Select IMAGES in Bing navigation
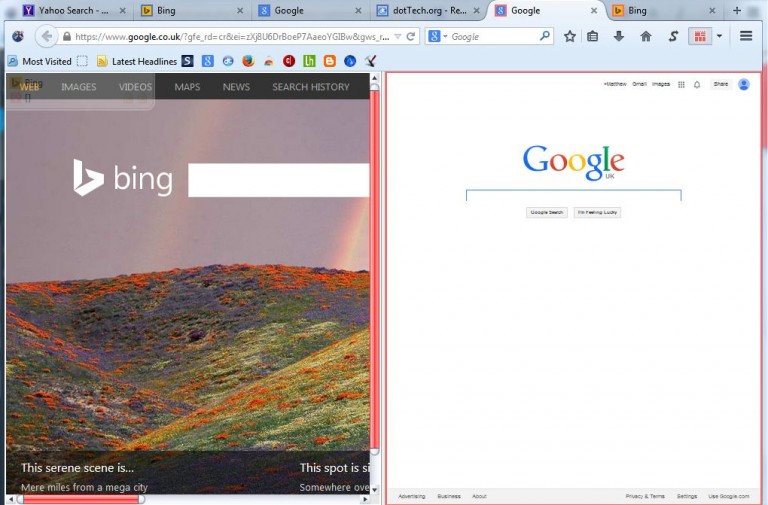The height and width of the screenshot is (505, 768). (79, 87)
